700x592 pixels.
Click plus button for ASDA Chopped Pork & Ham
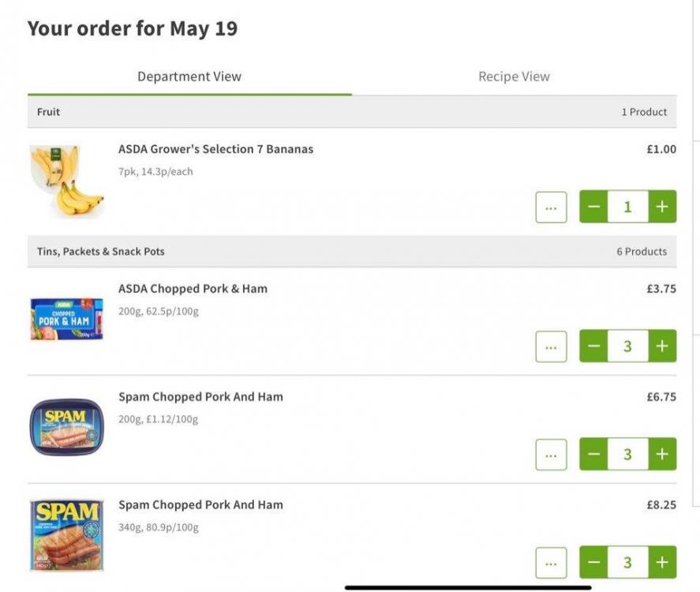pos(662,346)
